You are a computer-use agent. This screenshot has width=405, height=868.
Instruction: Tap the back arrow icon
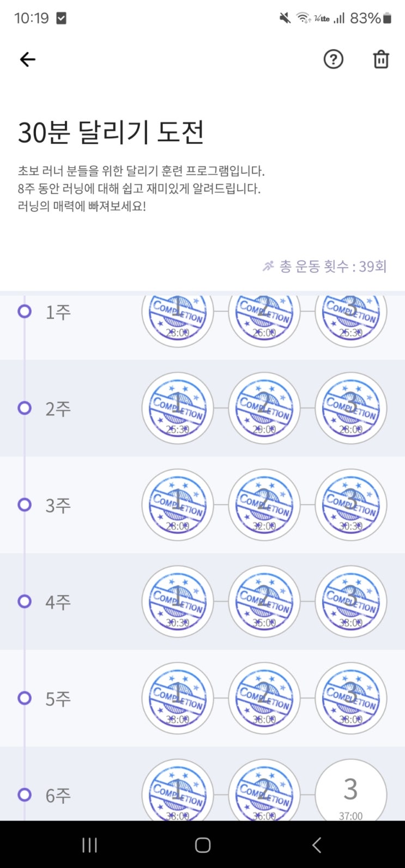pyautogui.click(x=27, y=59)
